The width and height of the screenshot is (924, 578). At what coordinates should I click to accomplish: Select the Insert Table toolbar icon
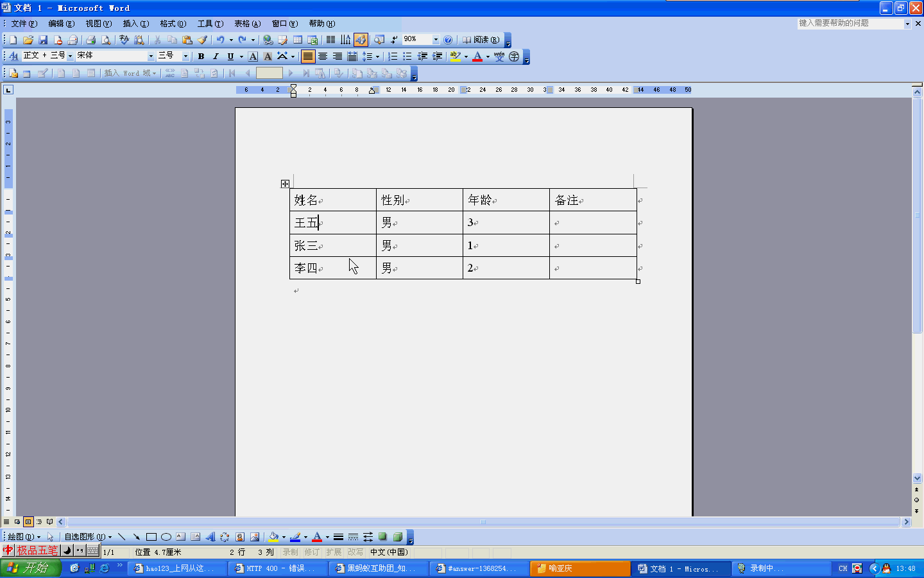point(298,40)
